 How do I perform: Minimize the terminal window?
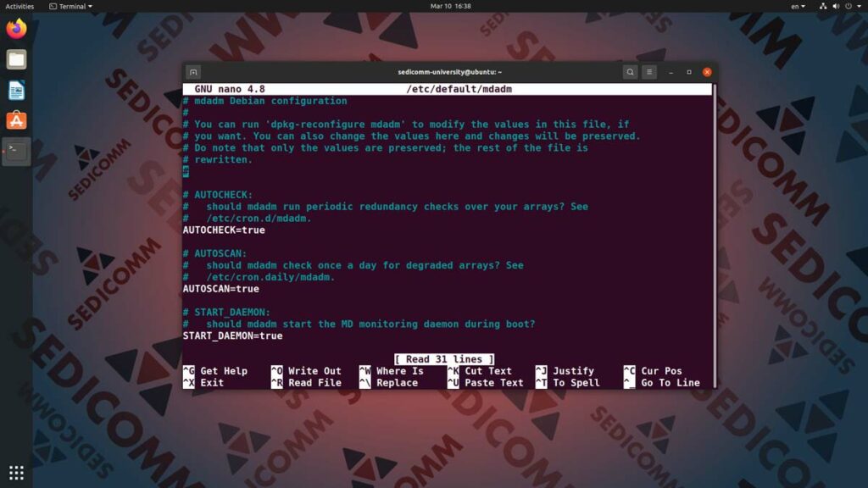coord(671,72)
